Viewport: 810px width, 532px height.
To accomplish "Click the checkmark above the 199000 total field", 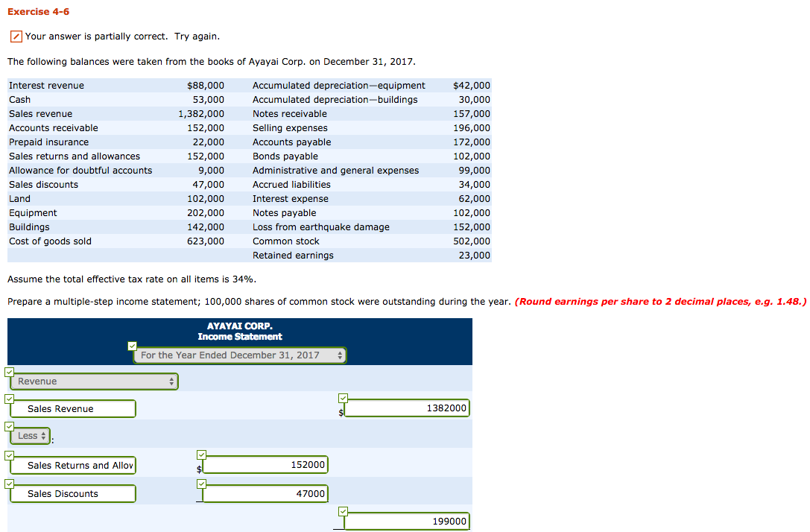I will coord(344,511).
